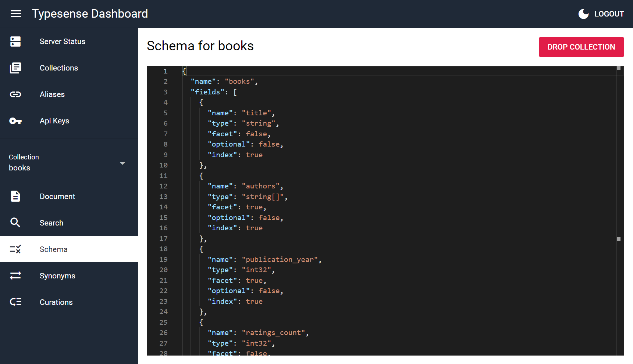Image resolution: width=633 pixels, height=364 pixels.
Task: Toggle dark mode with the moon icon
Action: click(583, 14)
